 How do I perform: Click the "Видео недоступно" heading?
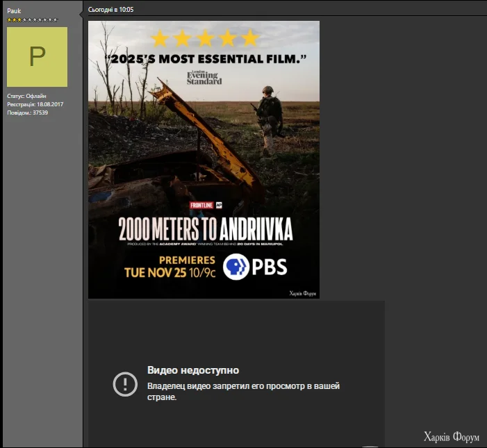coord(193,370)
